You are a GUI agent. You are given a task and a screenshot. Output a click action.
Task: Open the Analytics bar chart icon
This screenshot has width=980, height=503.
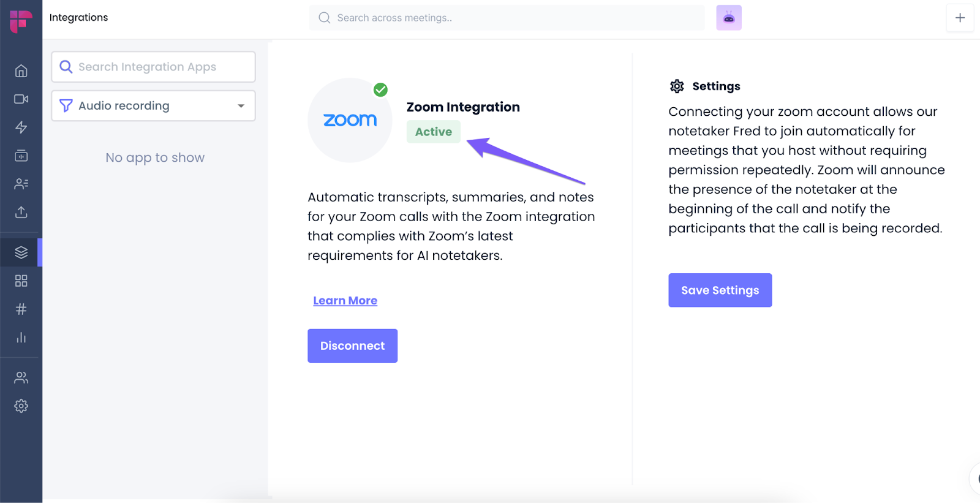point(21,338)
